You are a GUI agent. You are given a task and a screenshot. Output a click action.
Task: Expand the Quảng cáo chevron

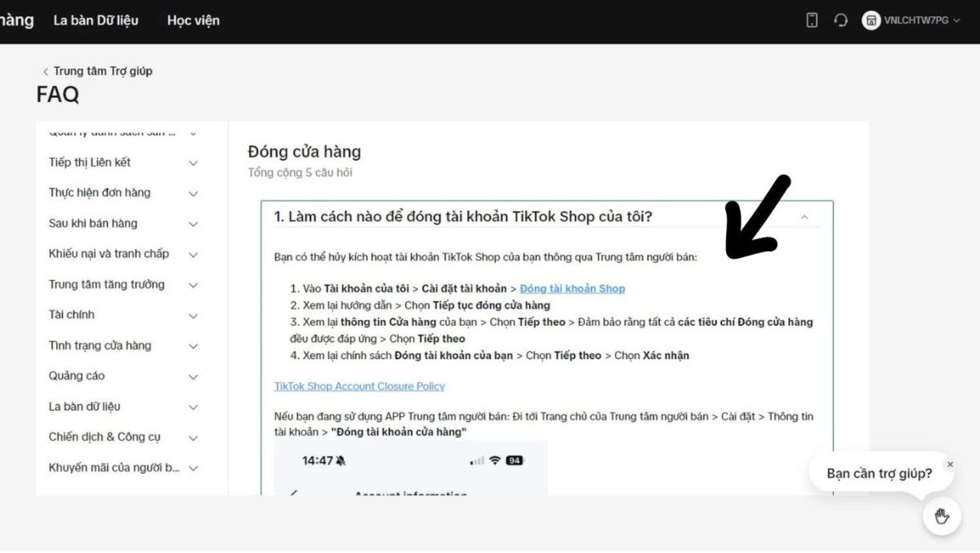click(x=193, y=377)
